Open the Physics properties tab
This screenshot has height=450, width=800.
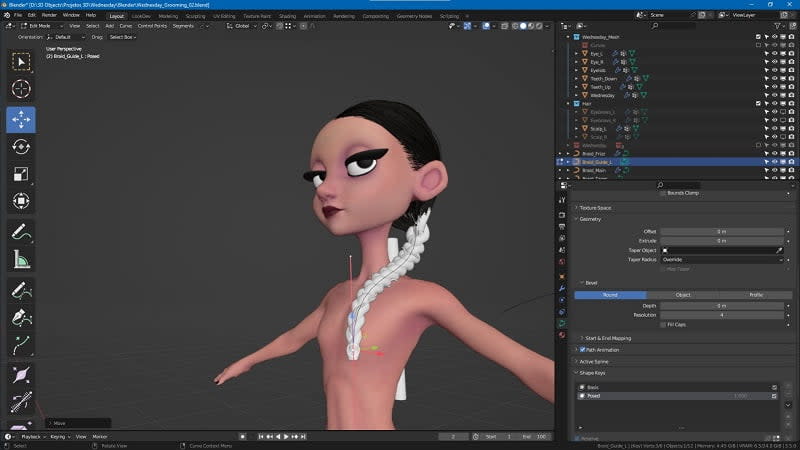[x=562, y=300]
